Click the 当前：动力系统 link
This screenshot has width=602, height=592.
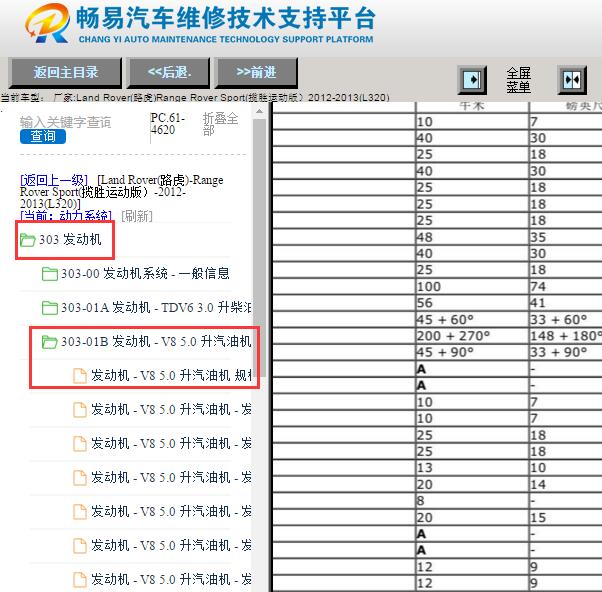[x=66, y=216]
